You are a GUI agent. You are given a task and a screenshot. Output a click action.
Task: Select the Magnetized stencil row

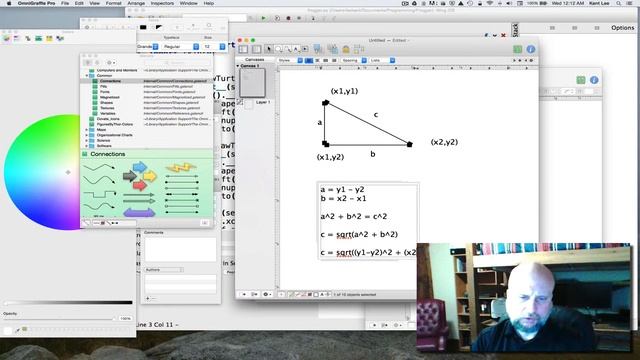tap(147, 97)
